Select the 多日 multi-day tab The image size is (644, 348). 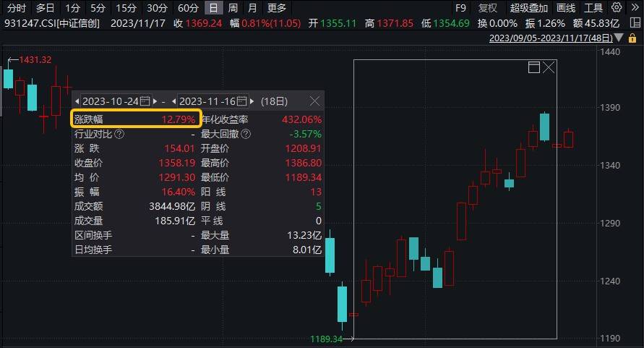[46, 8]
